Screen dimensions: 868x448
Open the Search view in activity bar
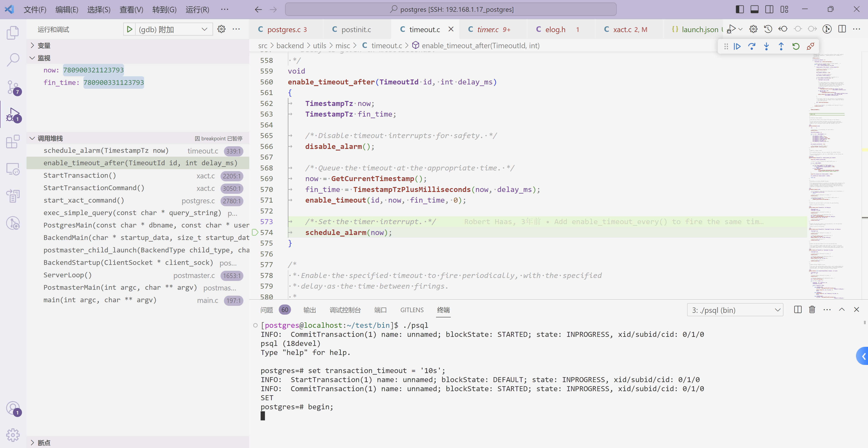13,60
